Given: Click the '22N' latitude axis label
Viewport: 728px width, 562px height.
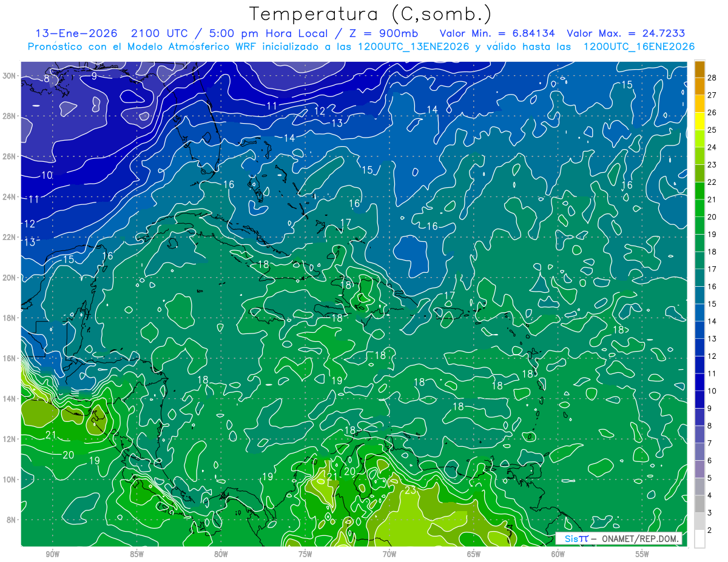Looking at the screenshot, I should point(9,237).
